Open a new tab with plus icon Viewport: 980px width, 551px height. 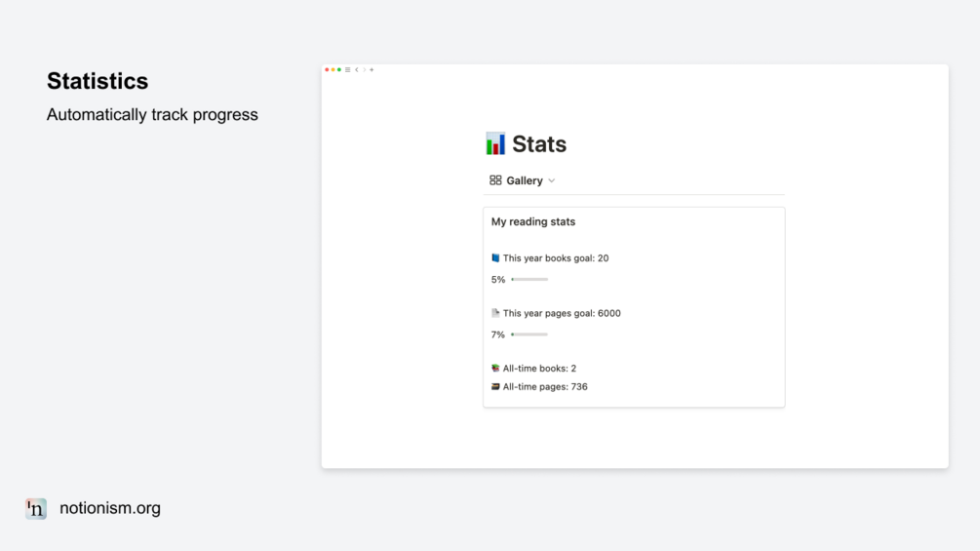click(x=372, y=70)
